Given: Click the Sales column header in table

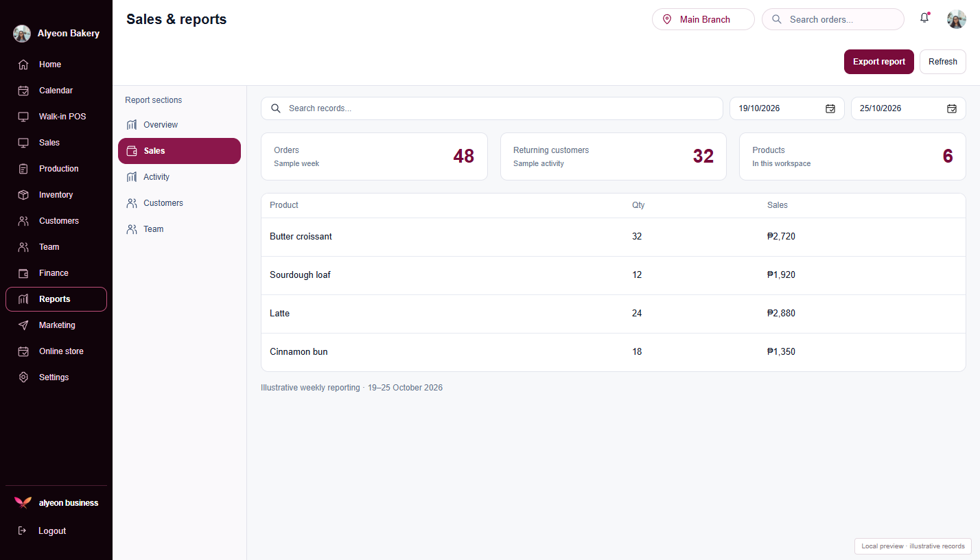Looking at the screenshot, I should pyautogui.click(x=778, y=205).
